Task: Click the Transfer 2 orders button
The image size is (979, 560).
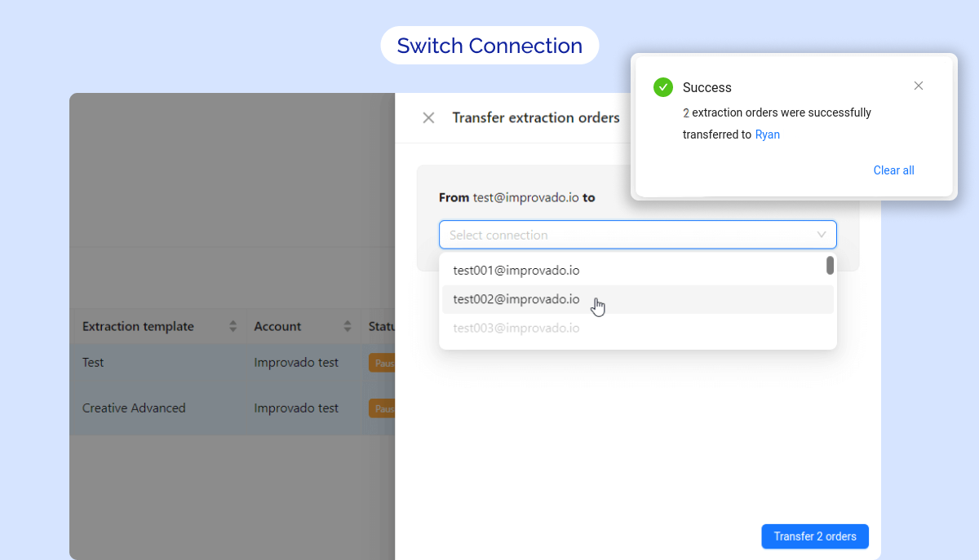Action: click(814, 536)
